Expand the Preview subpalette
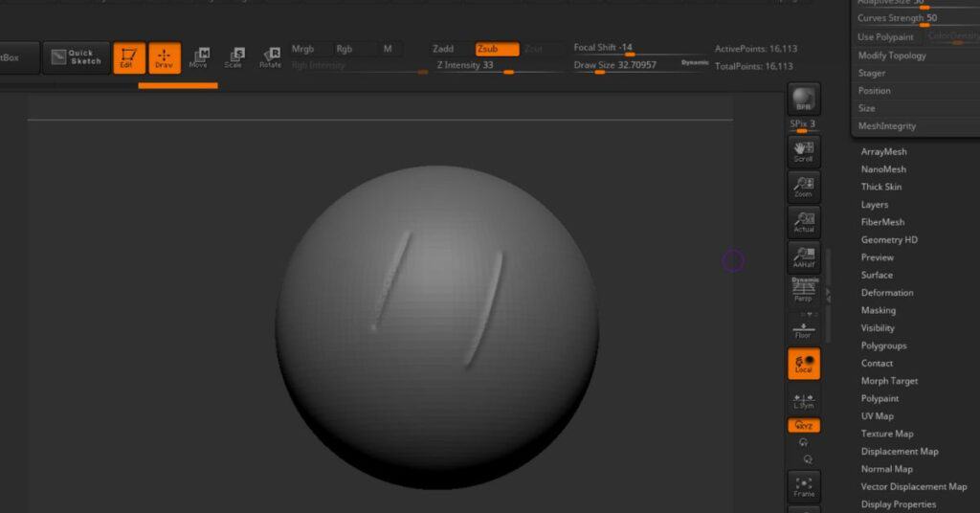This screenshot has height=513, width=980. tap(877, 257)
